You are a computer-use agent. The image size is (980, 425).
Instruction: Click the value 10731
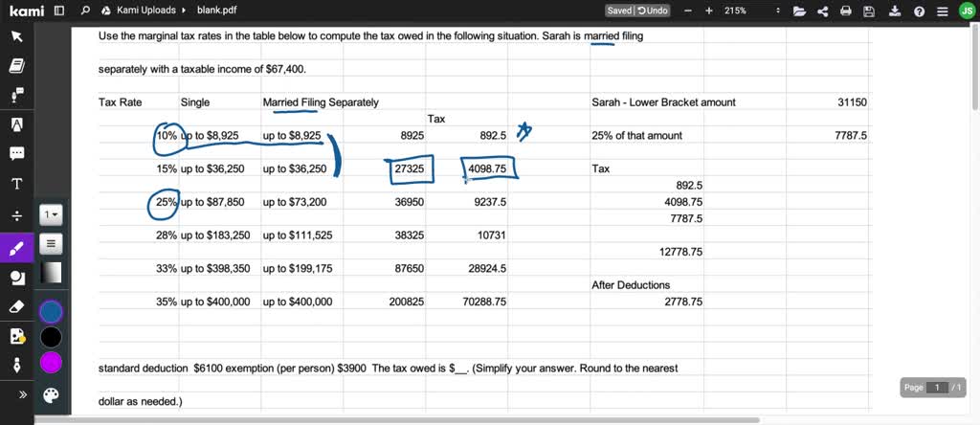tap(491, 235)
